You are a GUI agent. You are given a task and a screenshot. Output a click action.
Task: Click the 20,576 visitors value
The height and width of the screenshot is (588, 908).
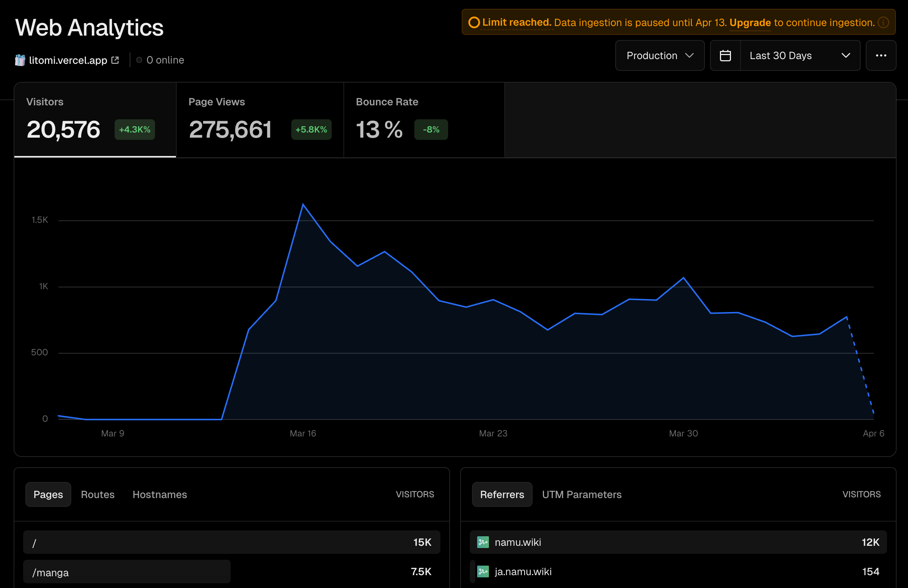[63, 130]
